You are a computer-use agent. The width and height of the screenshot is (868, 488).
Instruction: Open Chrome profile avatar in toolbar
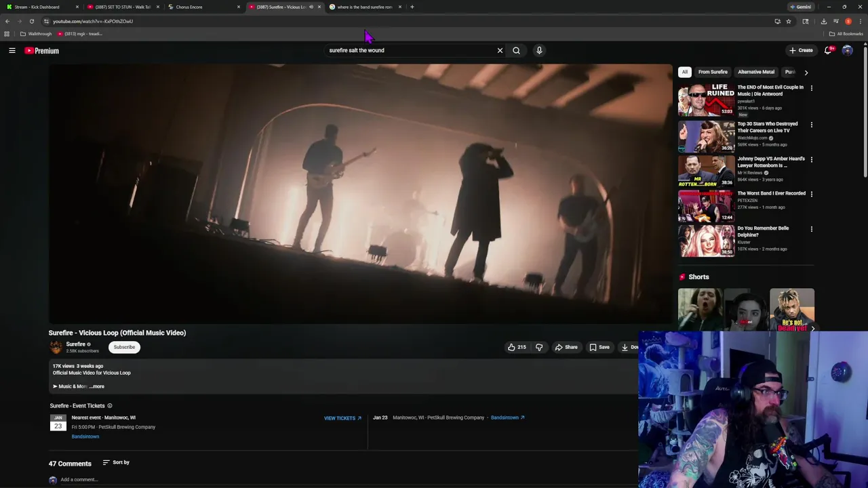pos(848,21)
